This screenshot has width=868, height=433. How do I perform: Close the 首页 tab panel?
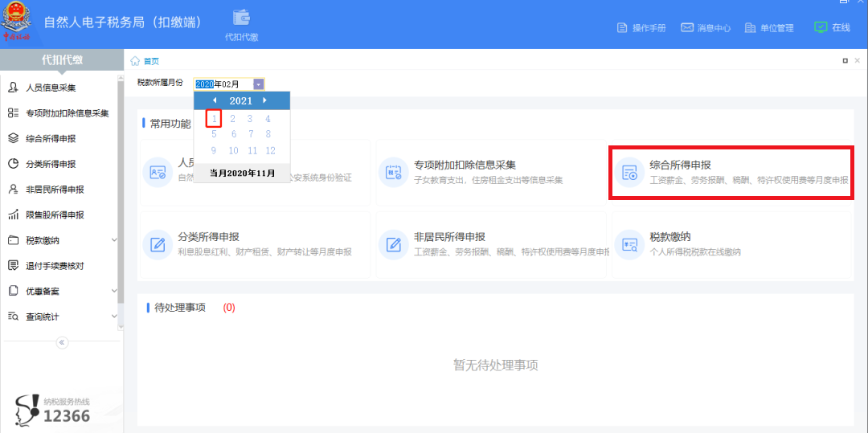tap(858, 61)
